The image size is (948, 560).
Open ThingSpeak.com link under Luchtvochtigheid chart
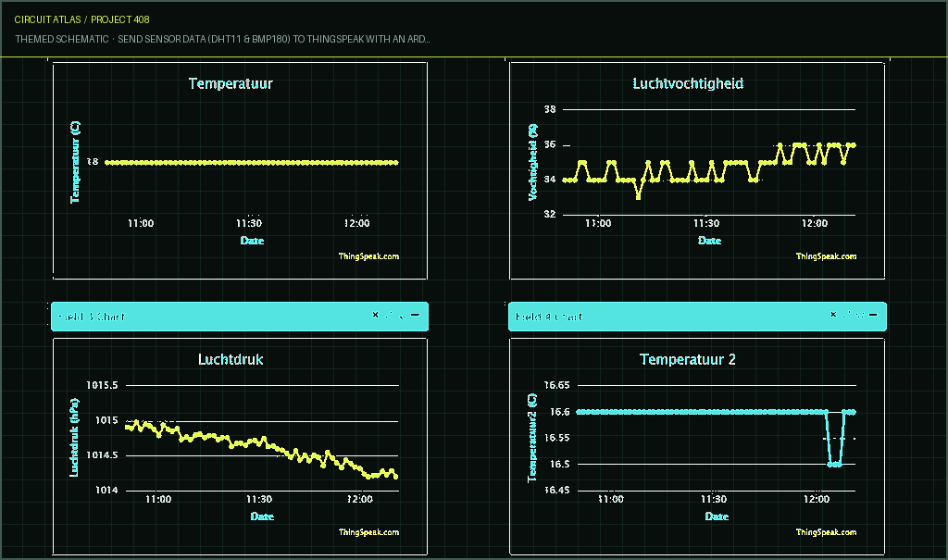pos(826,256)
